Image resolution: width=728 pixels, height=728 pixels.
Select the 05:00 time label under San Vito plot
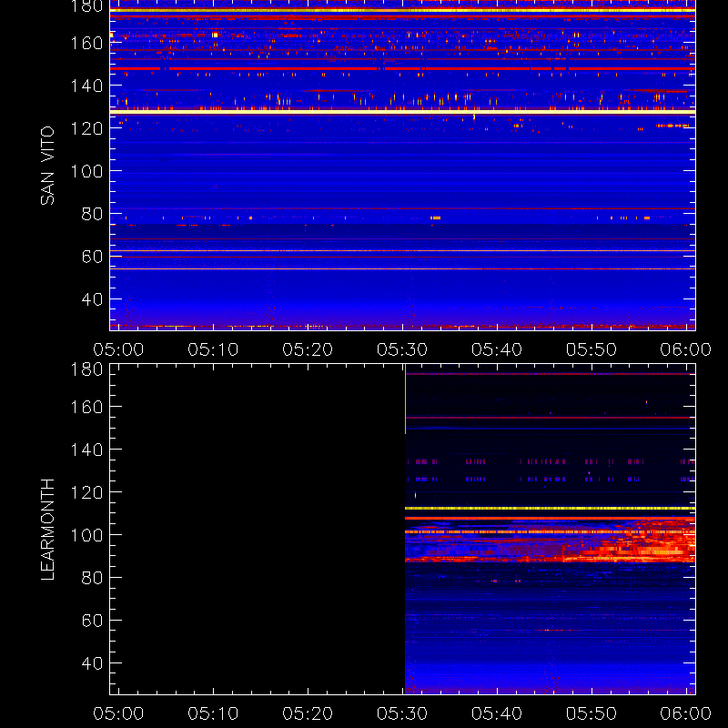click(118, 349)
